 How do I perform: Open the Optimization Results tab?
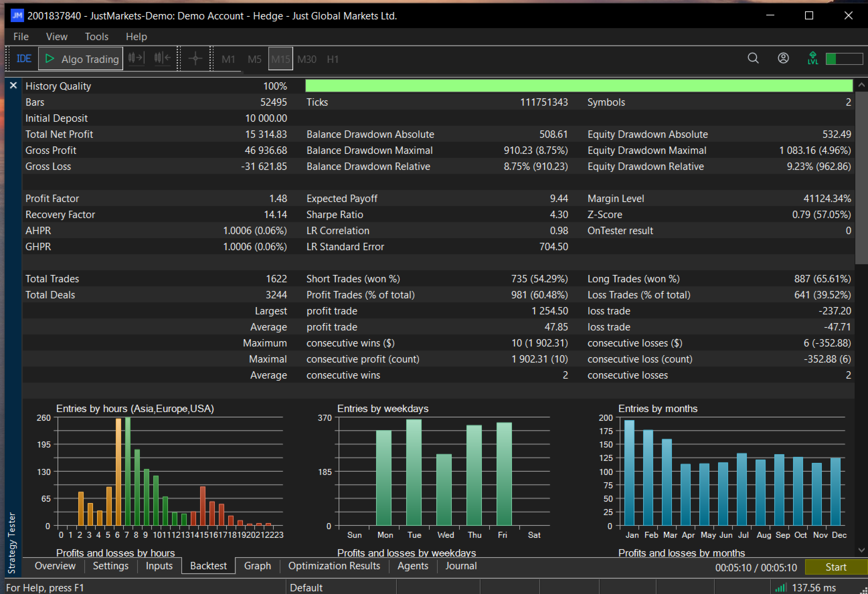[334, 566]
